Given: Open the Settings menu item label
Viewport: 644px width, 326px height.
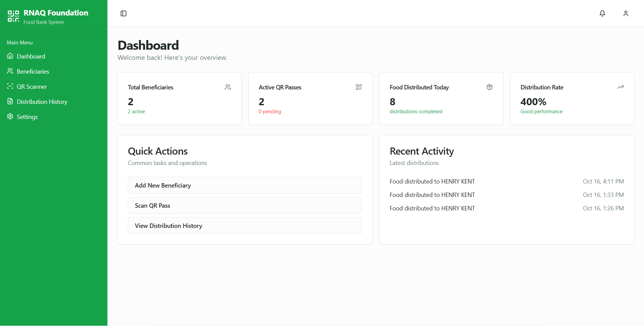Looking at the screenshot, I should pyautogui.click(x=27, y=117).
